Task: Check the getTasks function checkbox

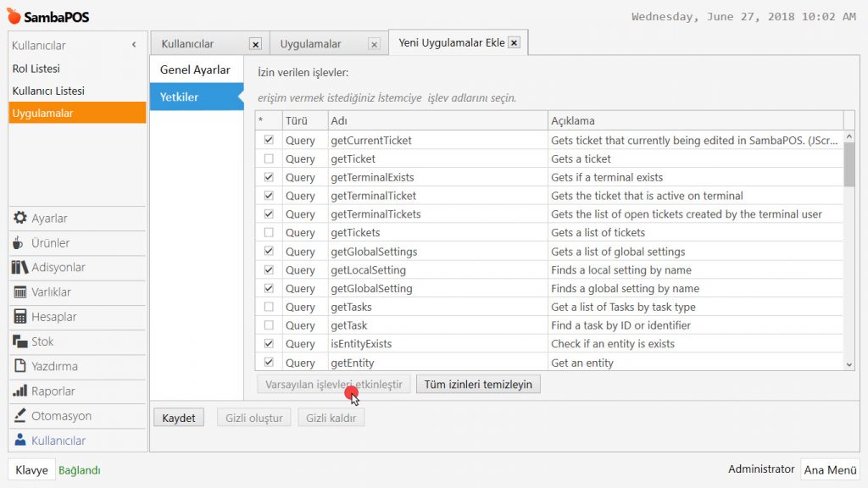Action: click(269, 308)
